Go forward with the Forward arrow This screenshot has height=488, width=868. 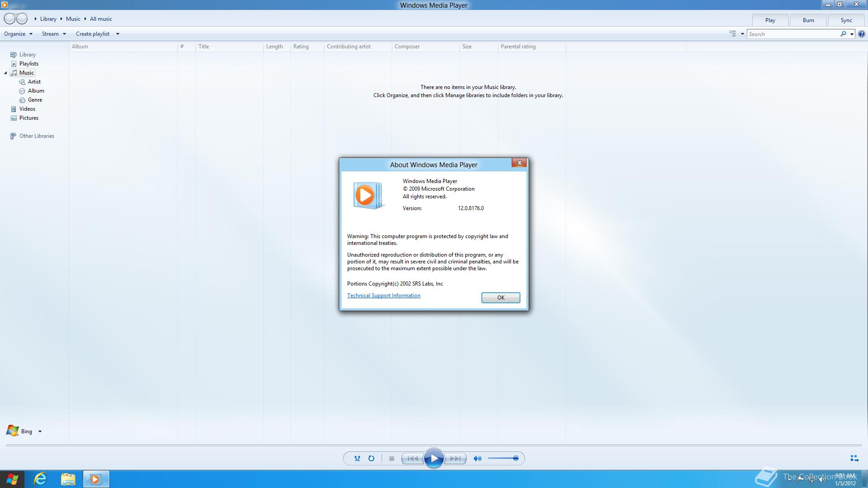pyautogui.click(x=22, y=19)
